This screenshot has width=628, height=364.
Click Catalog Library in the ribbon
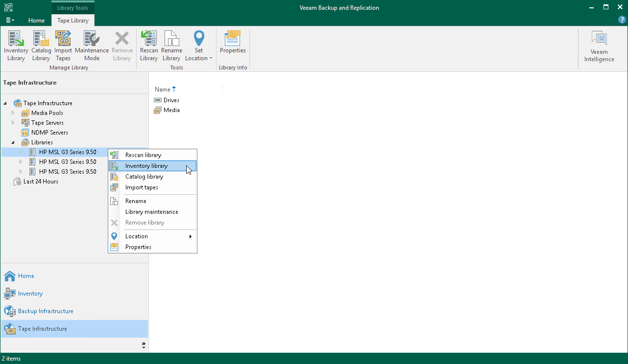point(41,45)
